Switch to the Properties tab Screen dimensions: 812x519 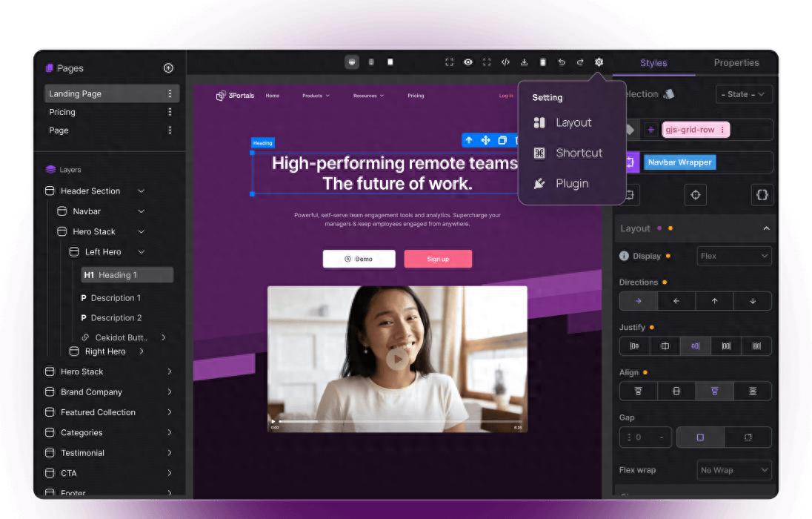(x=736, y=63)
